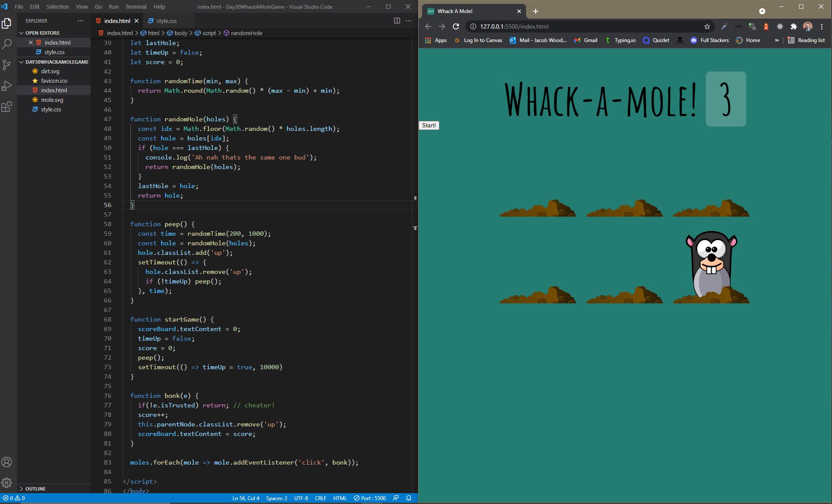
Task: Reload the Whack A Mole page
Action: pos(456,26)
